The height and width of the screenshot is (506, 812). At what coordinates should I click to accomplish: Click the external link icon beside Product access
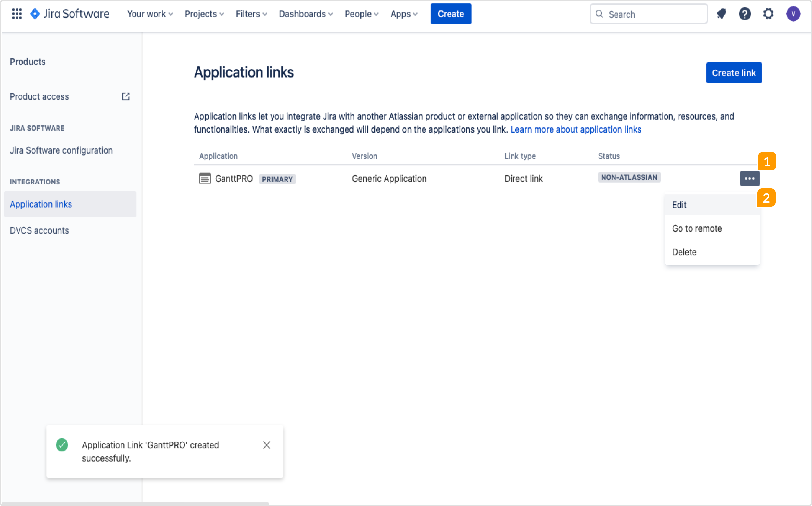click(125, 96)
